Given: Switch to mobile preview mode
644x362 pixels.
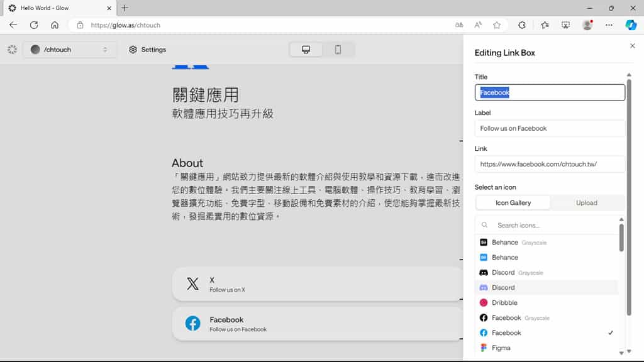Looking at the screenshot, I should pos(338,50).
